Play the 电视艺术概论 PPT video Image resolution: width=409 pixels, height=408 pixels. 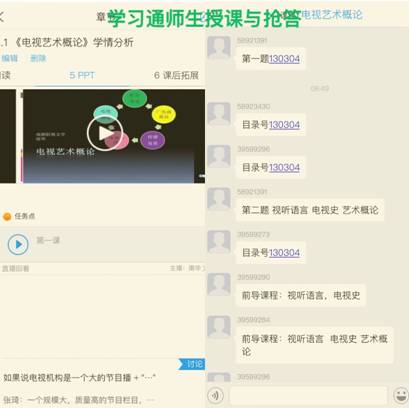coord(105,133)
